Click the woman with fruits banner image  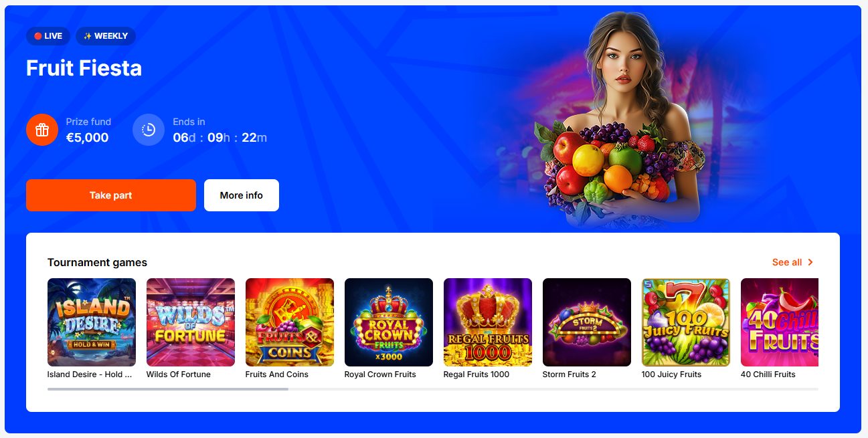pyautogui.click(x=616, y=120)
